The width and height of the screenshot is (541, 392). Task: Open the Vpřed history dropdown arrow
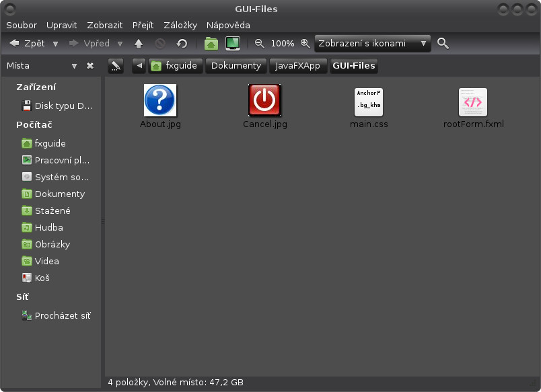coord(120,44)
